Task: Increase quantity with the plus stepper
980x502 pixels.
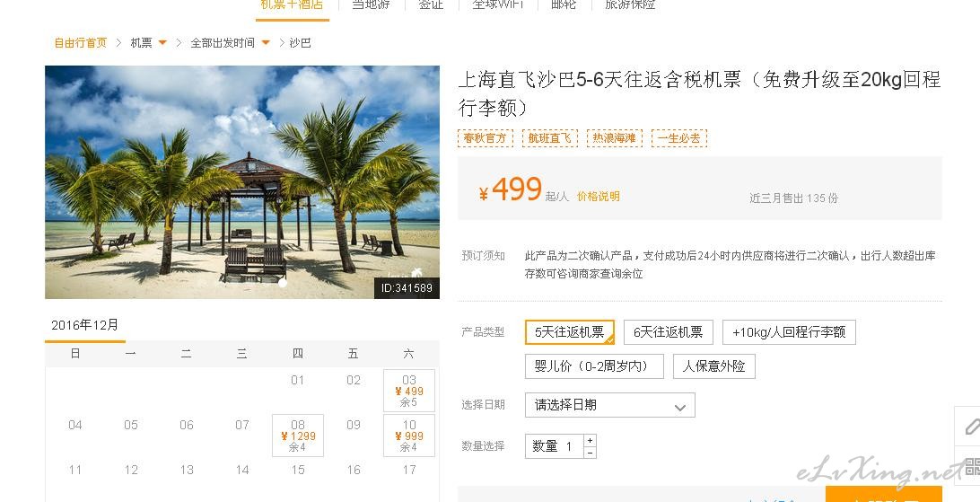Action: click(x=590, y=440)
